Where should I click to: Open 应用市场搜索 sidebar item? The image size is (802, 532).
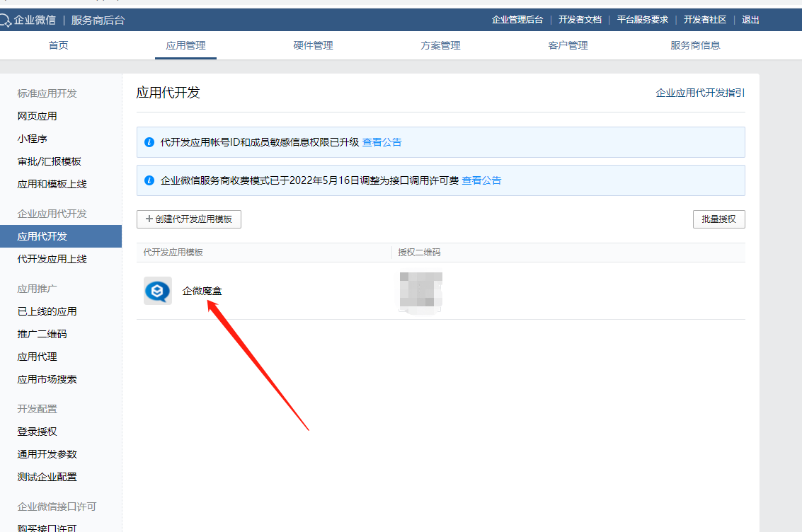[47, 379]
